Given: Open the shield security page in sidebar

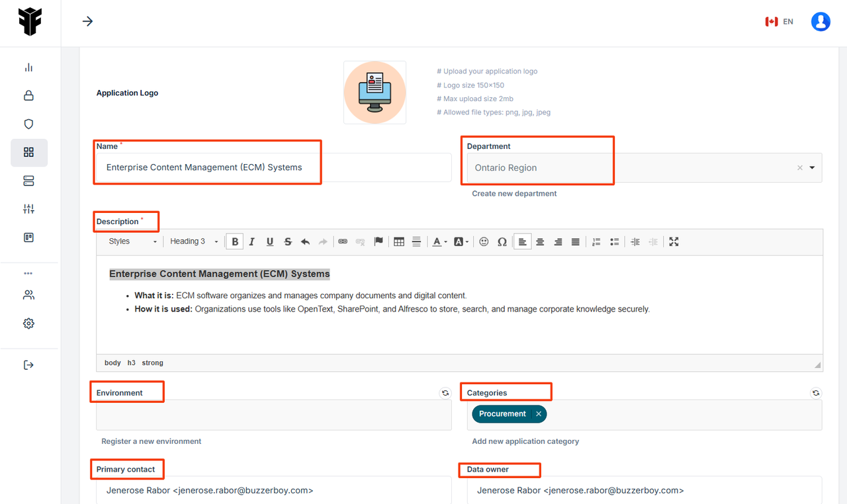Looking at the screenshot, I should tap(28, 124).
